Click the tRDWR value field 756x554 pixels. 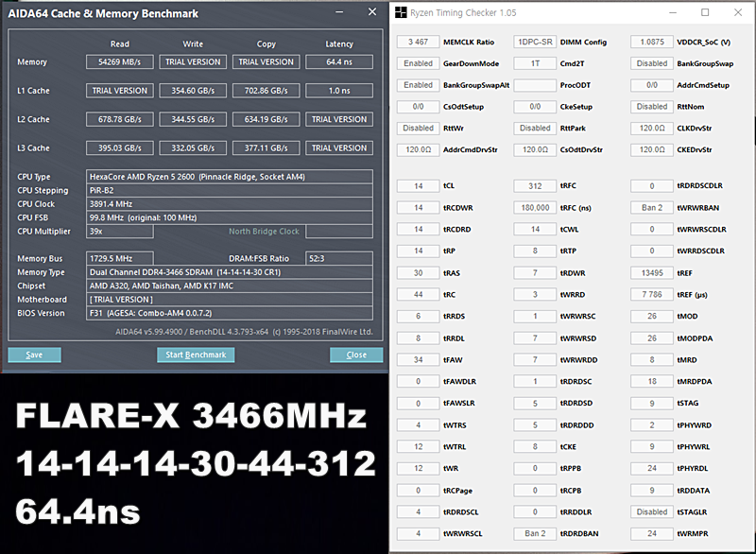coord(535,273)
